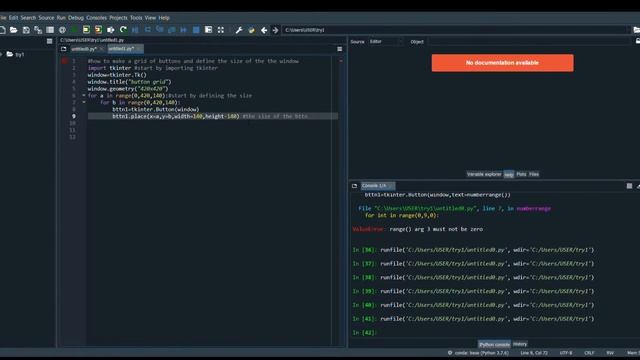Click the debug Step into icon

pos(160,30)
